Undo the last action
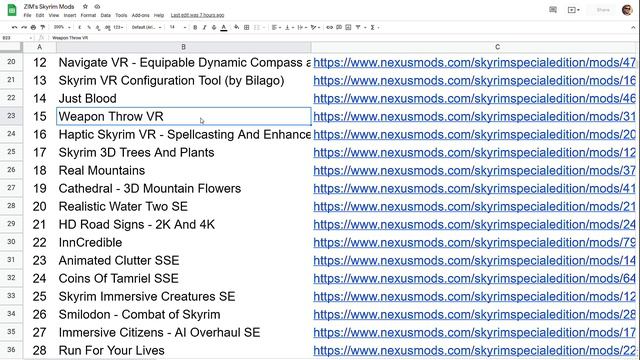640x360 pixels. pyautogui.click(x=15, y=27)
